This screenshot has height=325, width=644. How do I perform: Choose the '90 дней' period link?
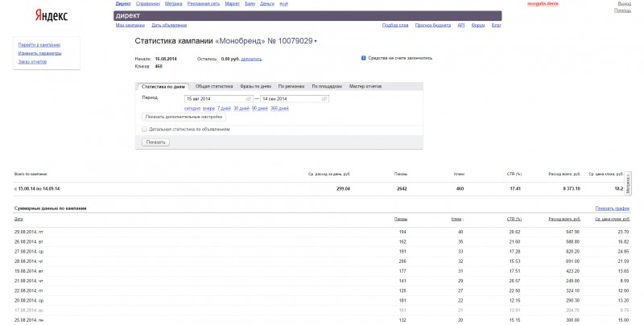259,109
